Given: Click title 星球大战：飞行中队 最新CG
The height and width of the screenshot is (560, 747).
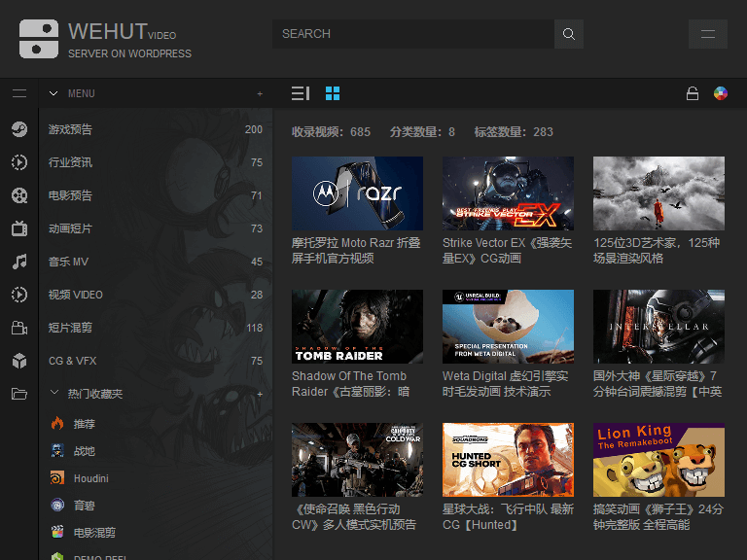Looking at the screenshot, I should [508, 517].
